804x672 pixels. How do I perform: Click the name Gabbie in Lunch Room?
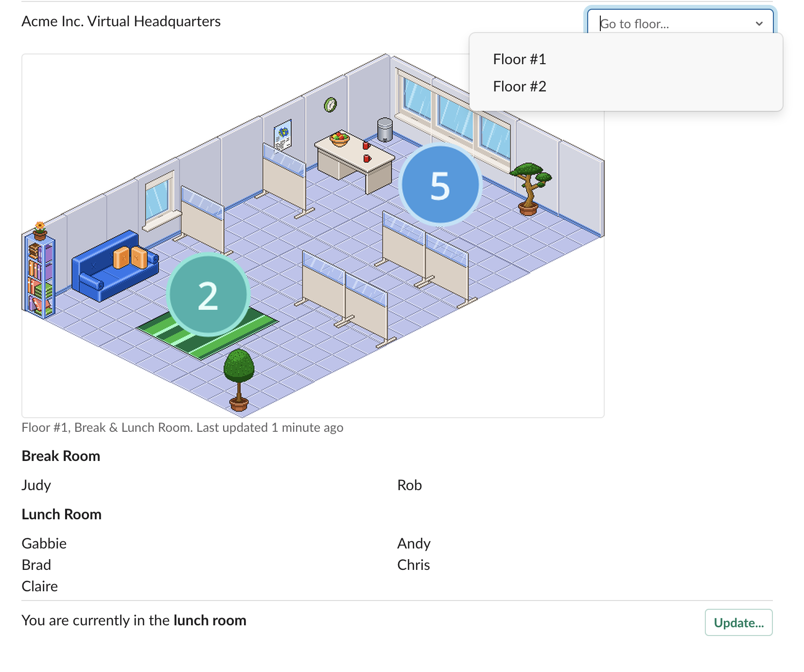[44, 544]
